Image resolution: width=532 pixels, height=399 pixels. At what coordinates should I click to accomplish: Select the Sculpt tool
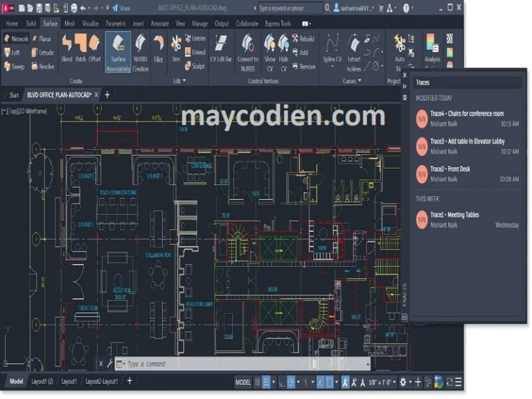click(195, 66)
